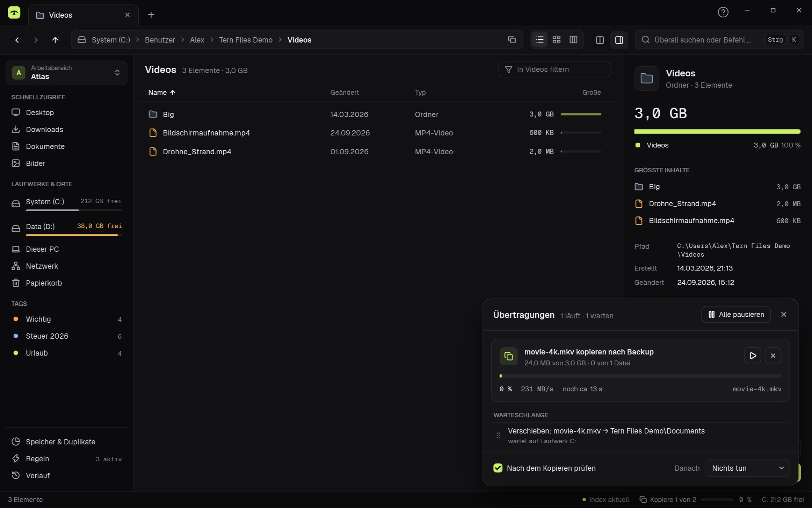The width and height of the screenshot is (812, 508).
Task: Click the copy progress bar for movie-4k.mkv
Action: [x=640, y=376]
